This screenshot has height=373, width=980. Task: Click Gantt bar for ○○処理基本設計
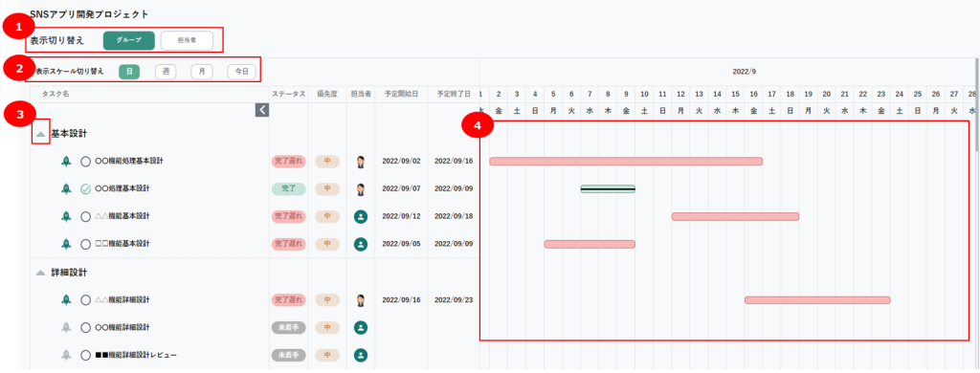coord(608,188)
